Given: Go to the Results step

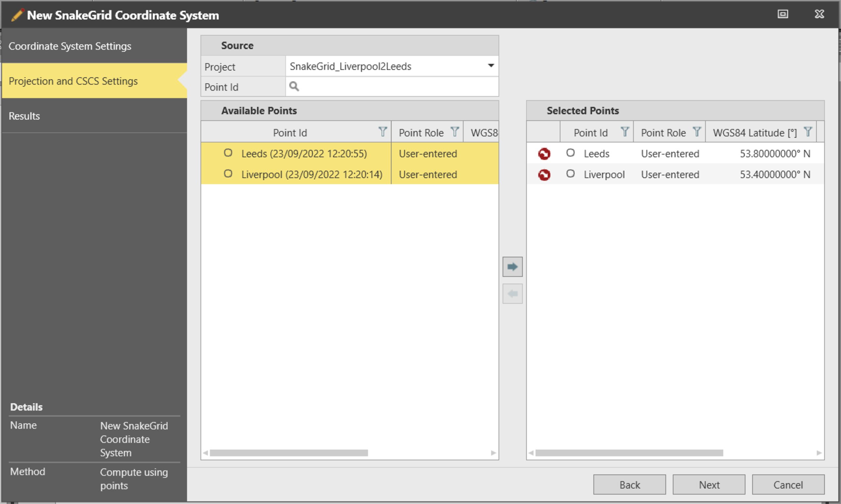Looking at the screenshot, I should point(94,116).
